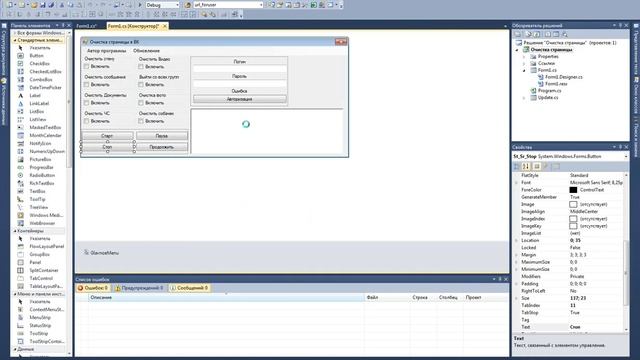The height and width of the screenshot is (360, 640).
Task: Select the Button control in toolbox
Action: [36, 56]
